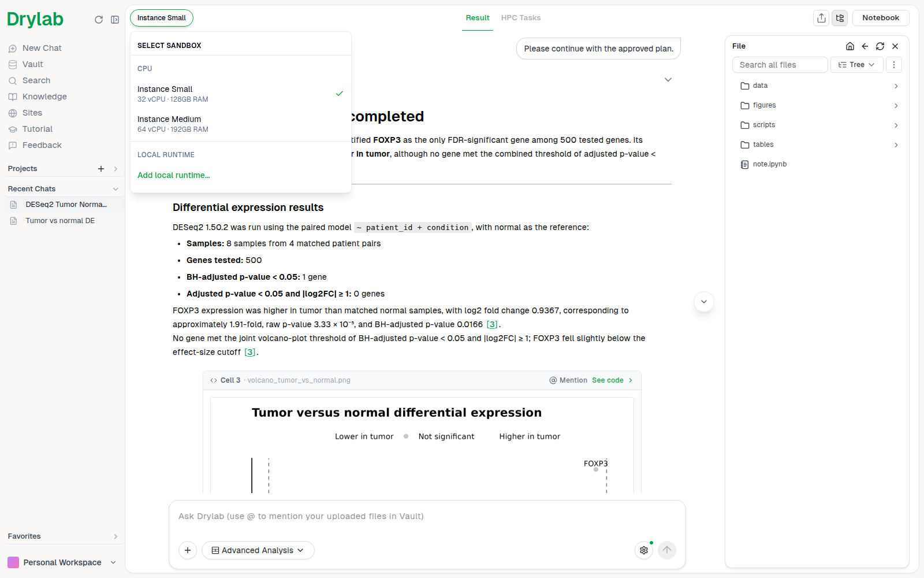The image size is (924, 578).
Task: Collapse the left sidebar panel icon
Action: 115,20
